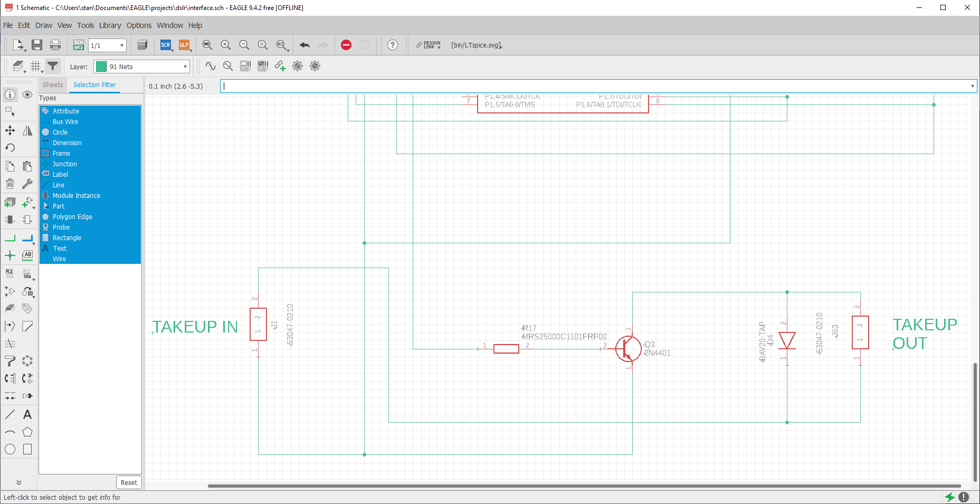The height and width of the screenshot is (504, 980).
Task: Select the Text tool (letter A)
Action: point(27,414)
